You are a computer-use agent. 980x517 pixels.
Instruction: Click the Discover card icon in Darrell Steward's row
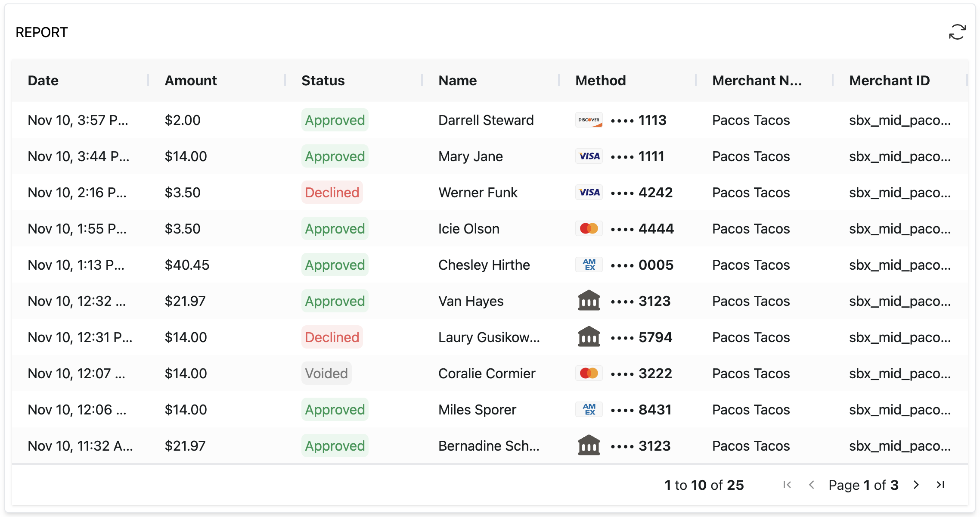point(589,120)
